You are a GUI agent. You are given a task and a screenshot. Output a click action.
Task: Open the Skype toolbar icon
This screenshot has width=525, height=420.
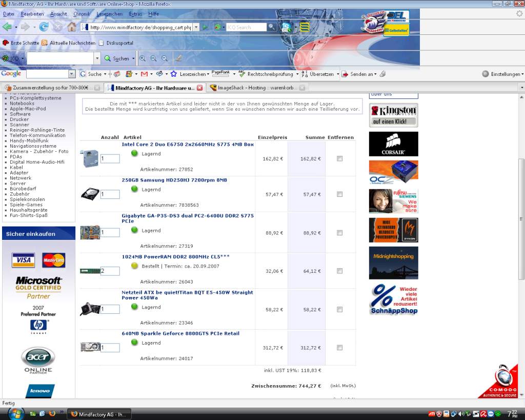coord(287,27)
